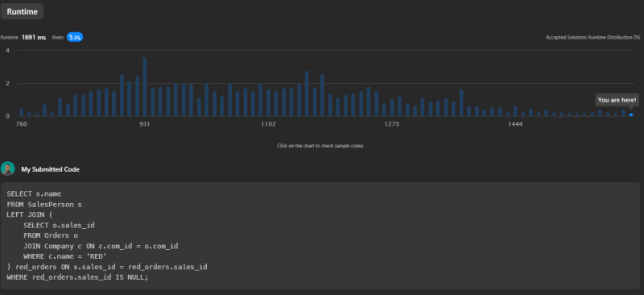Click the code line 'FROM SalesPerson s'

point(44,205)
